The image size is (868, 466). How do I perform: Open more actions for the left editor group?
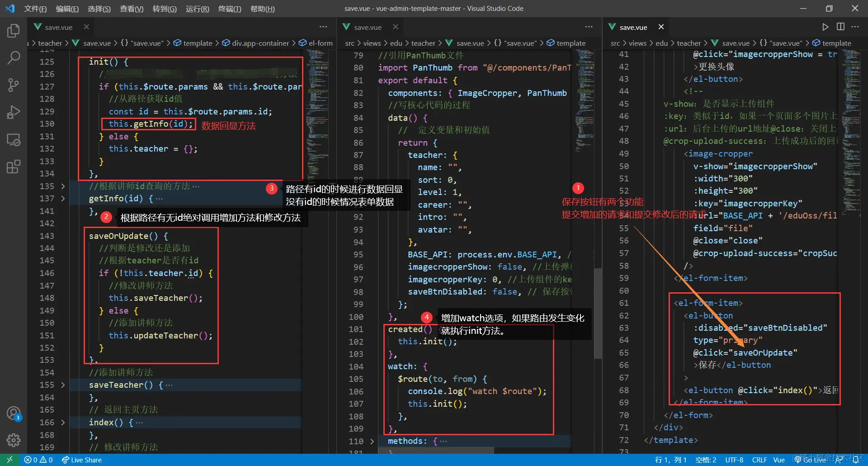323,27
